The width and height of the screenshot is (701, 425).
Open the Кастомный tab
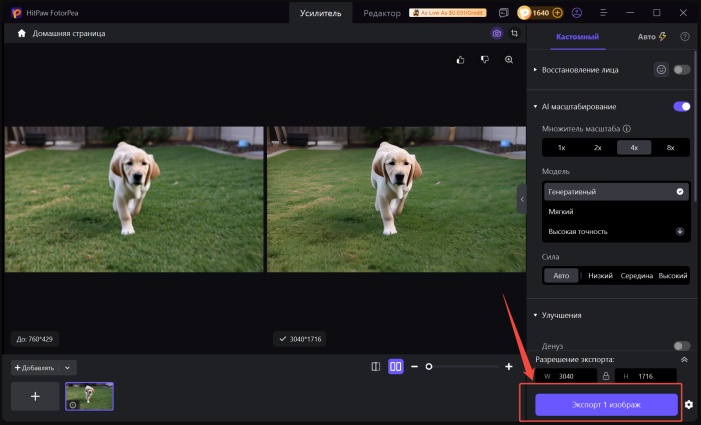577,37
